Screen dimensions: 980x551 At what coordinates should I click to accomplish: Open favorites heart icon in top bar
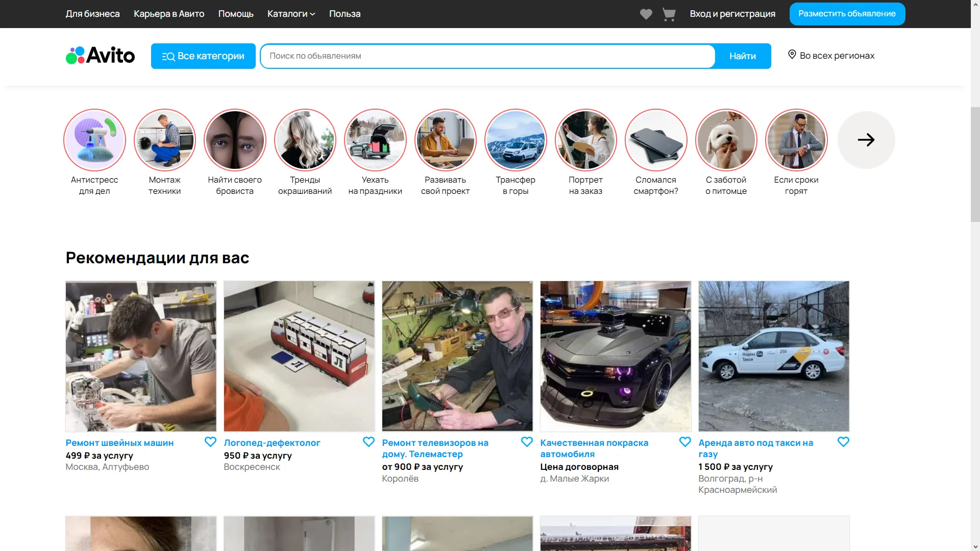pos(646,14)
